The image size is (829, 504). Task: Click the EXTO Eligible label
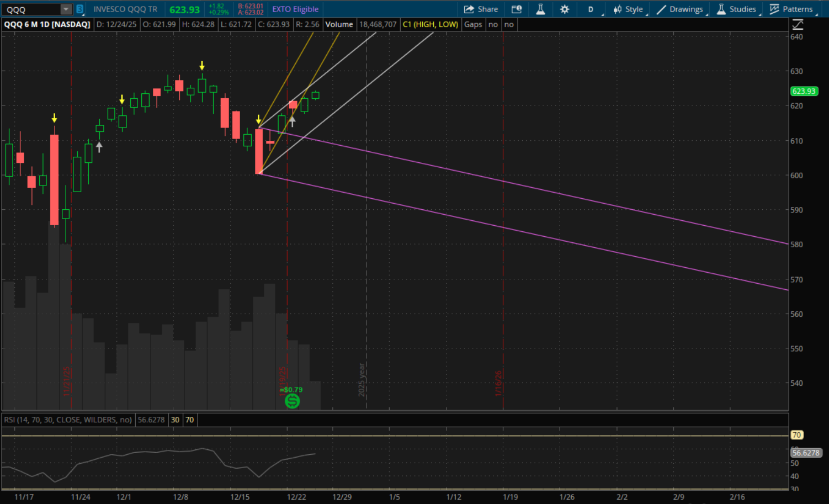click(x=295, y=9)
